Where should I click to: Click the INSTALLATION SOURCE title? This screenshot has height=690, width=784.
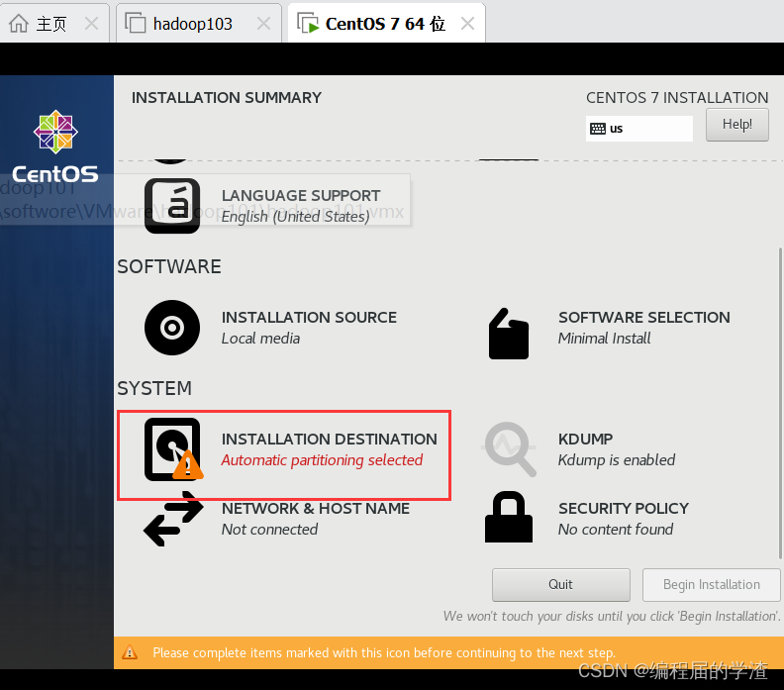(x=309, y=318)
